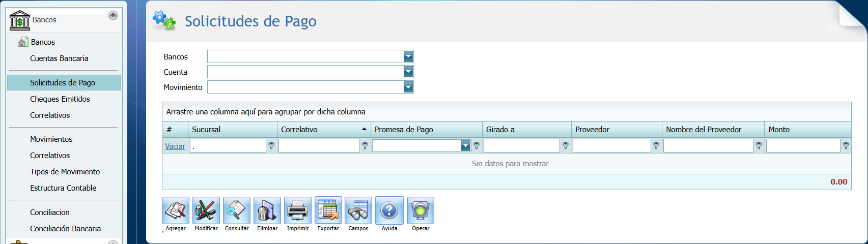Open the Bancos dropdown
This screenshot has height=244, width=868.
coord(408,56)
